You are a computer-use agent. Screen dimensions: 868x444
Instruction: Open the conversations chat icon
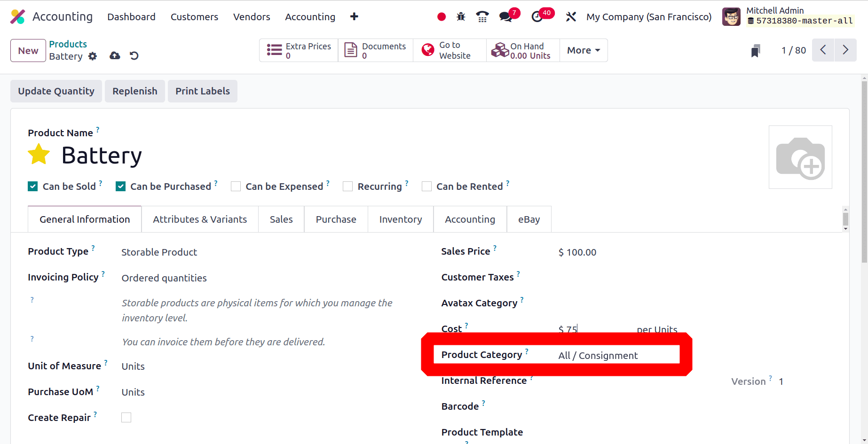[x=506, y=17]
